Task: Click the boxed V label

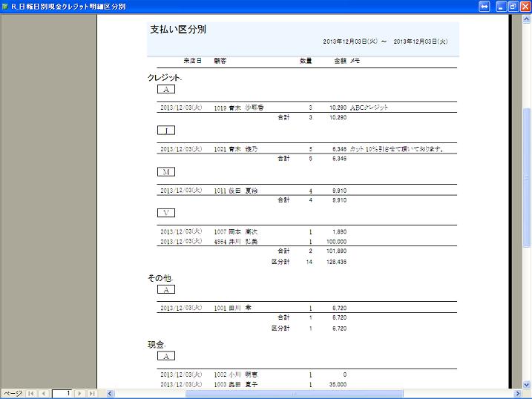Action: coord(166,213)
